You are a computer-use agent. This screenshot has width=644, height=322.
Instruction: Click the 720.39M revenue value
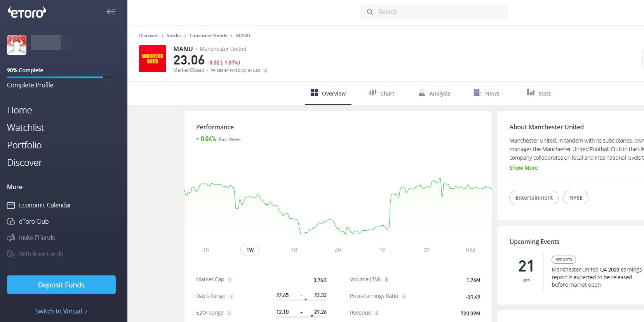(470, 313)
